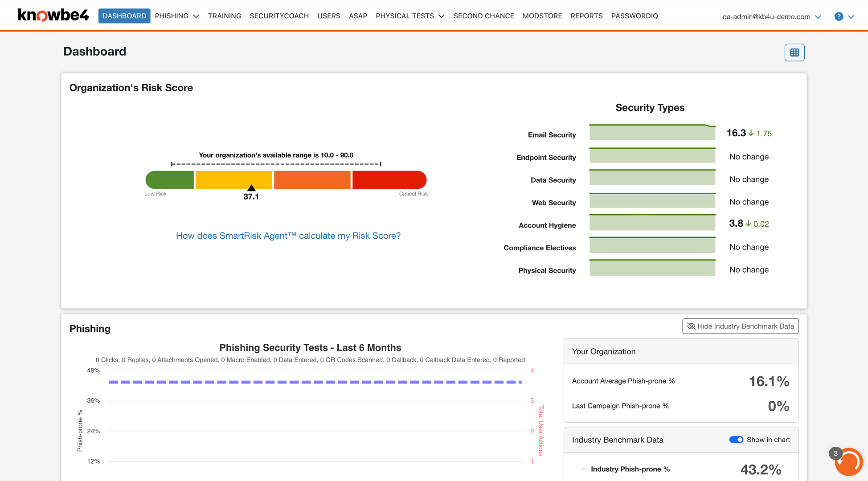This screenshot has width=868, height=481.
Task: Open the SecurityCoach tab
Action: (x=279, y=16)
